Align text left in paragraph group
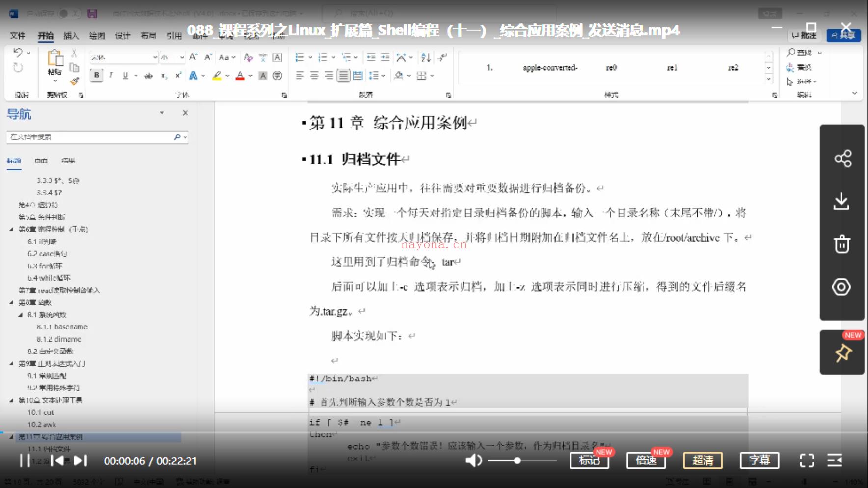Viewport: 868px width, 488px height. click(x=300, y=75)
